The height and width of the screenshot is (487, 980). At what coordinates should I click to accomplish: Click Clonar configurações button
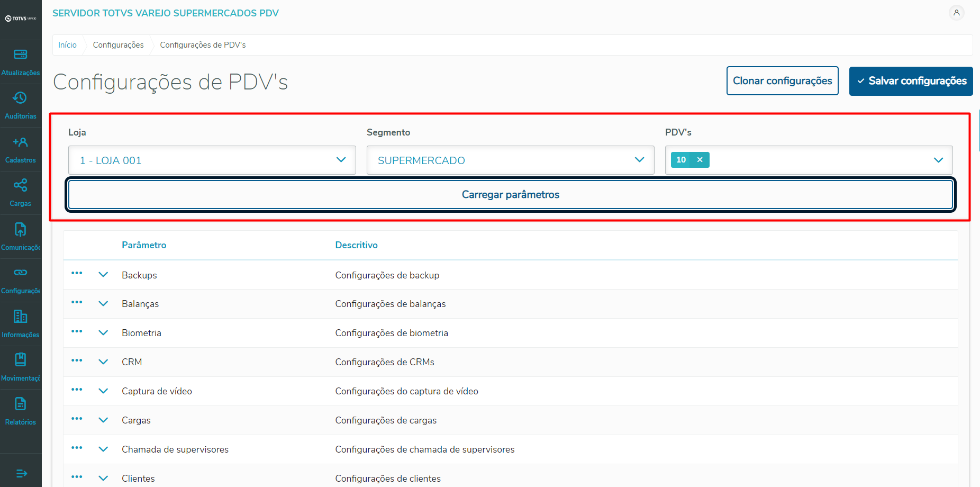[782, 81]
